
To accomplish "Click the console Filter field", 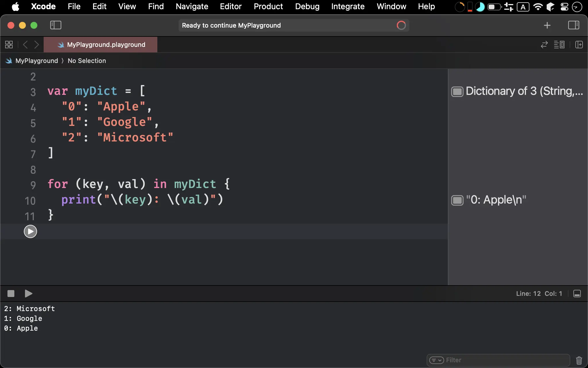I will click(498, 360).
